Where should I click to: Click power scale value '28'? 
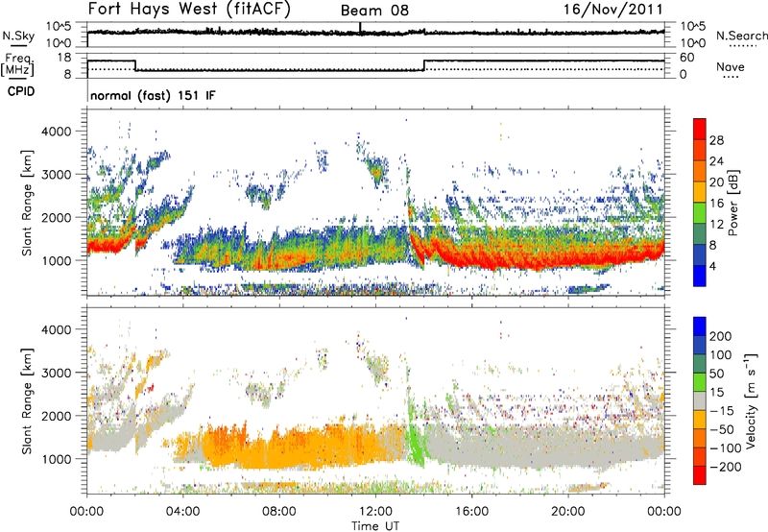[716, 140]
